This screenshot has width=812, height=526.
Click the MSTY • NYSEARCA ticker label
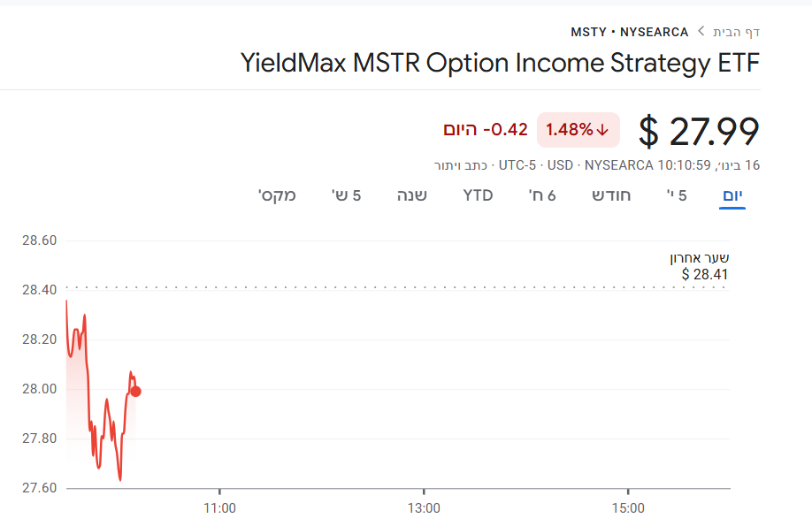[629, 32]
